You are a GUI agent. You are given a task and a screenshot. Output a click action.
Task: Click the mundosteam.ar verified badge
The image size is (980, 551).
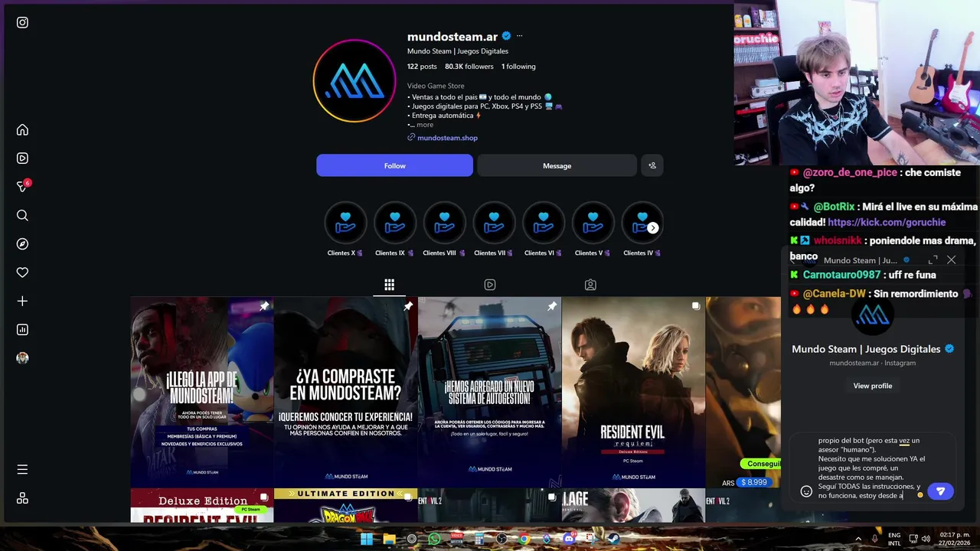pyautogui.click(x=506, y=36)
